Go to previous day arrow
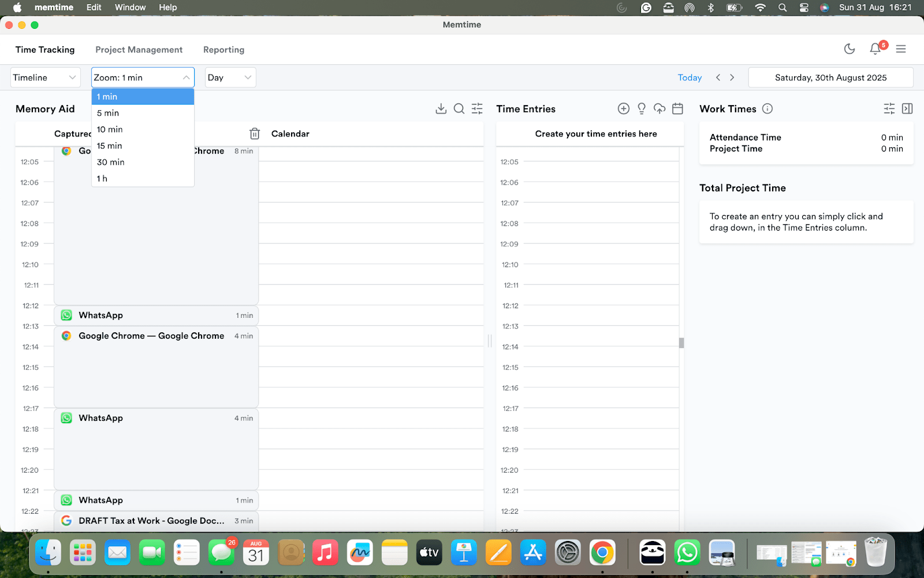The image size is (924, 578). [x=718, y=77]
